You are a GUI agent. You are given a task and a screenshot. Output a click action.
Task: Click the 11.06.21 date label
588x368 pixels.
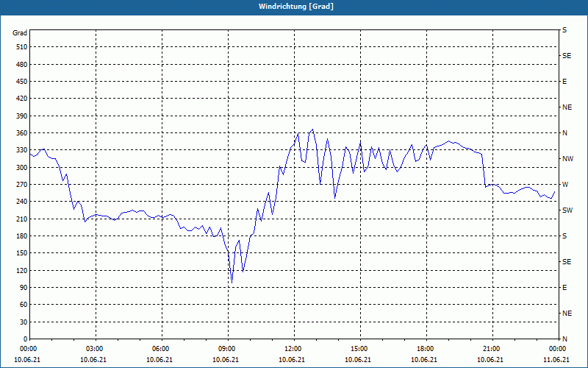(x=556, y=360)
